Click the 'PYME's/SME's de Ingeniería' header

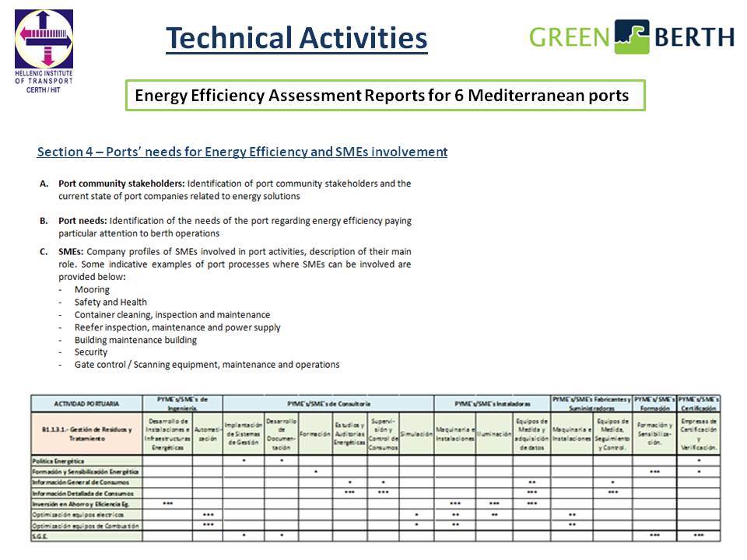(x=182, y=404)
